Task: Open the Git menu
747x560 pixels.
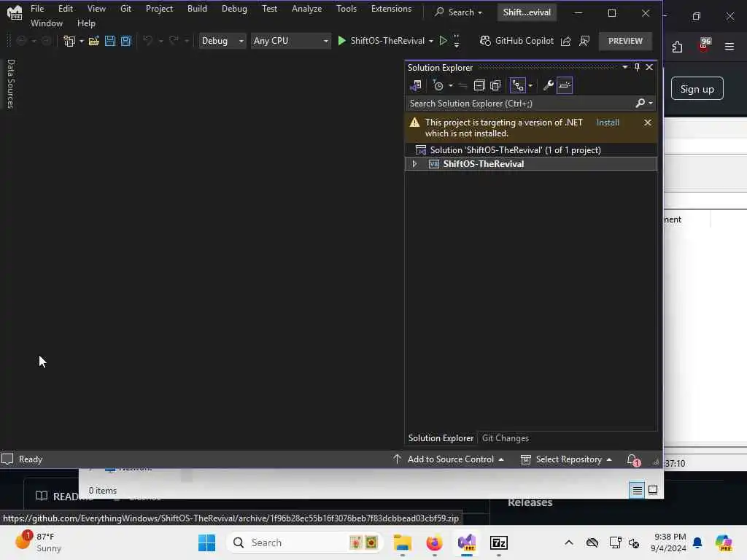Action: (x=125, y=9)
